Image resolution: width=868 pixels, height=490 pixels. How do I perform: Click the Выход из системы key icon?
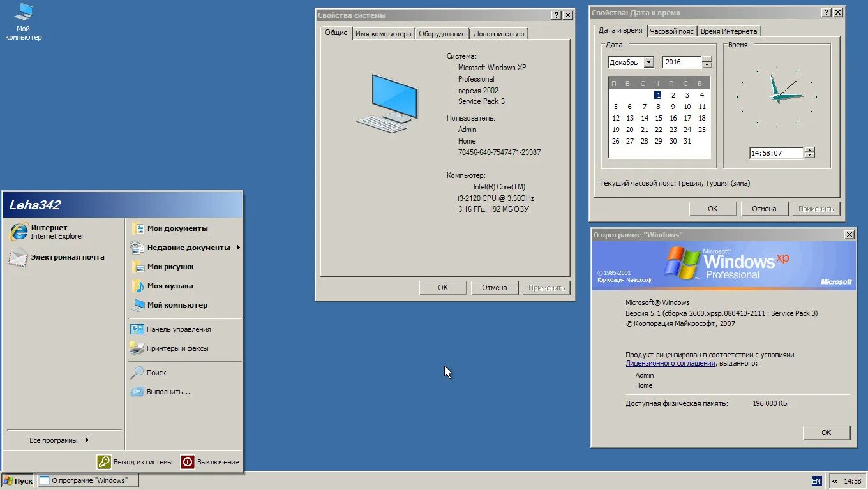[104, 462]
